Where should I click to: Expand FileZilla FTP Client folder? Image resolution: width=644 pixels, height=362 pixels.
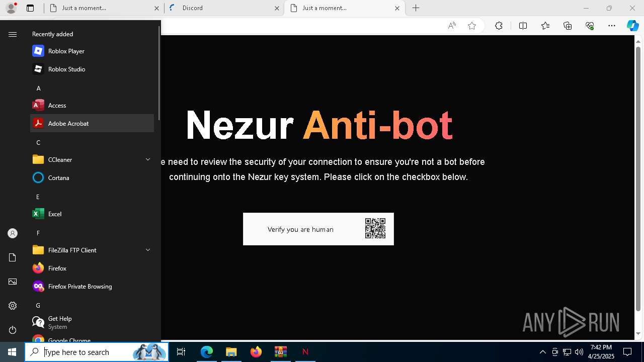92,250
